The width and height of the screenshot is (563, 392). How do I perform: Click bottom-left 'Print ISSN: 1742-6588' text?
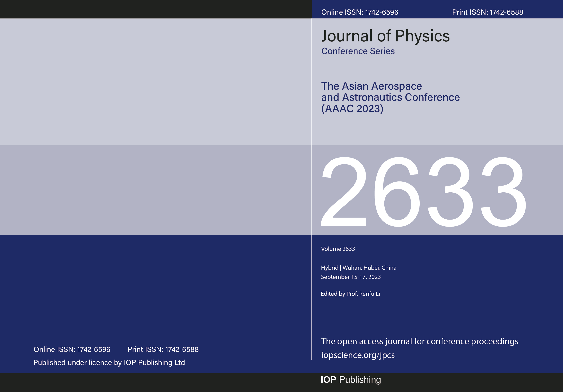click(163, 349)
